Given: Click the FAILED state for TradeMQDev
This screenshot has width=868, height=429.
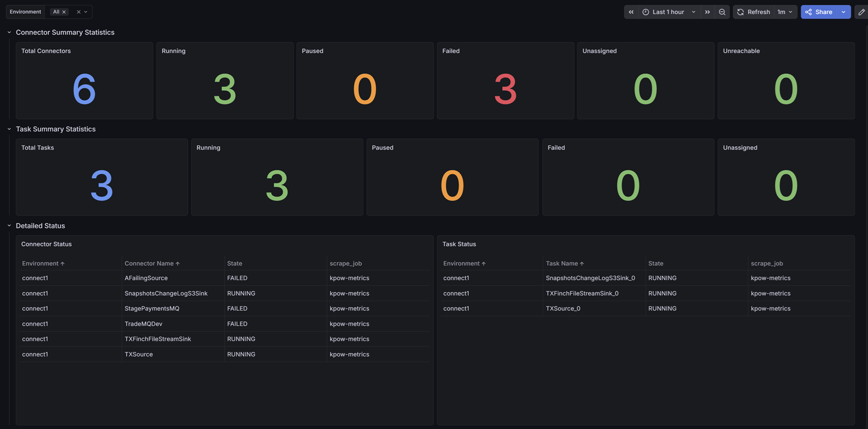Looking at the screenshot, I should [237, 323].
